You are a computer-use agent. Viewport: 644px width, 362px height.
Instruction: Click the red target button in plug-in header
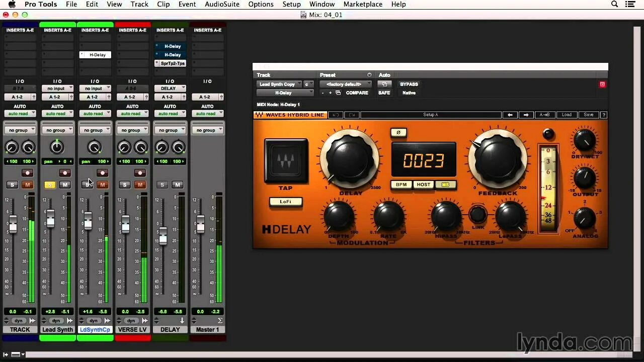(x=602, y=84)
